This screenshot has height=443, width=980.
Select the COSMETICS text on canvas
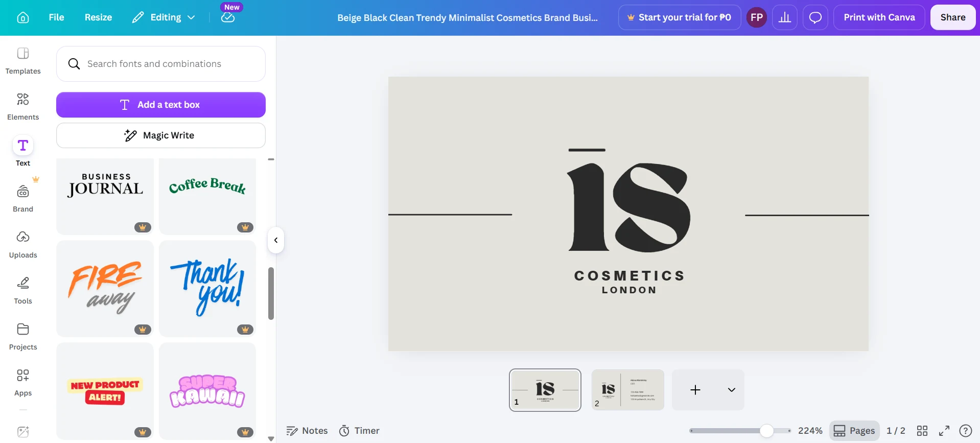[x=629, y=276]
